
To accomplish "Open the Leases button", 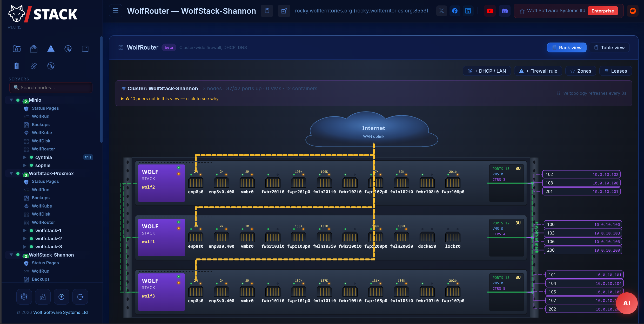I will (615, 71).
